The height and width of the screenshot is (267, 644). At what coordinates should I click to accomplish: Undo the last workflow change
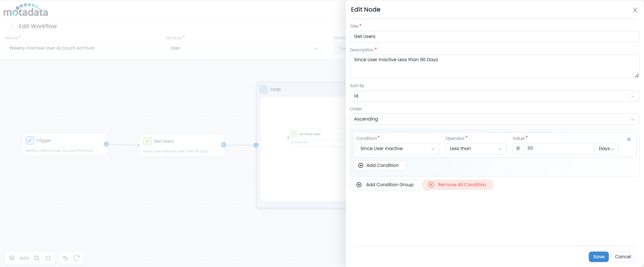coord(65,258)
